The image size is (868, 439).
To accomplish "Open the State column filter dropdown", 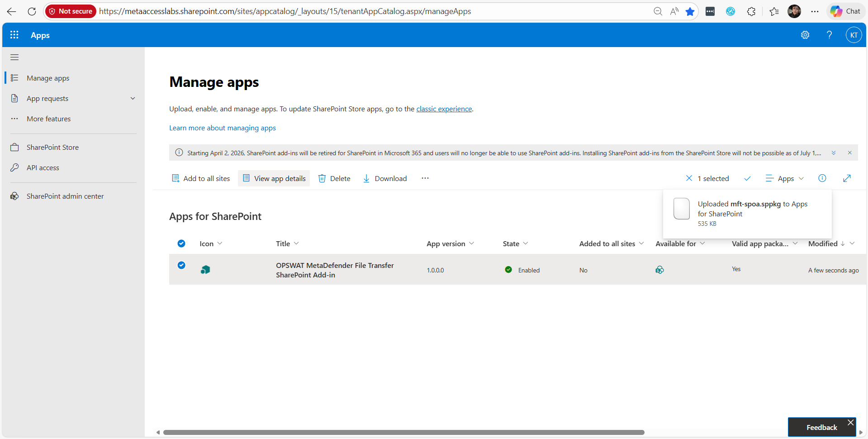I will (526, 243).
